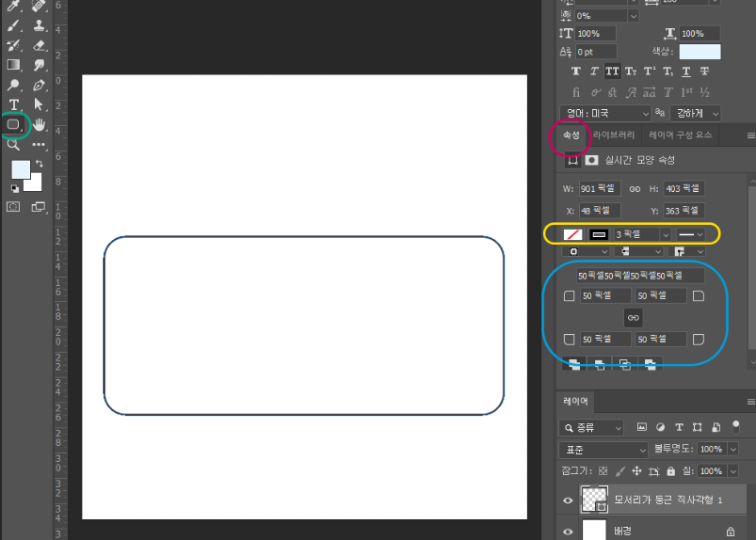Select the Zoom magnifier tool
756x540 pixels.
[x=13, y=144]
